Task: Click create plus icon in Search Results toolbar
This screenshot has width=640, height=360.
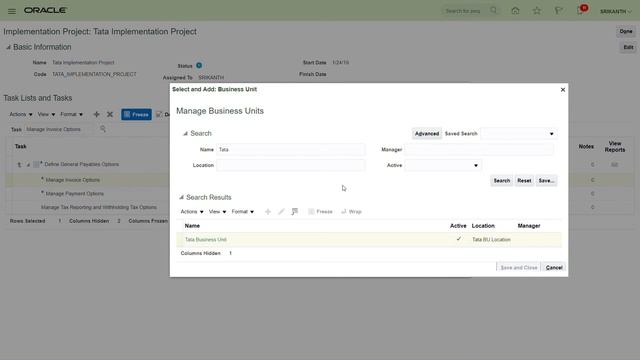Action: coord(268,211)
